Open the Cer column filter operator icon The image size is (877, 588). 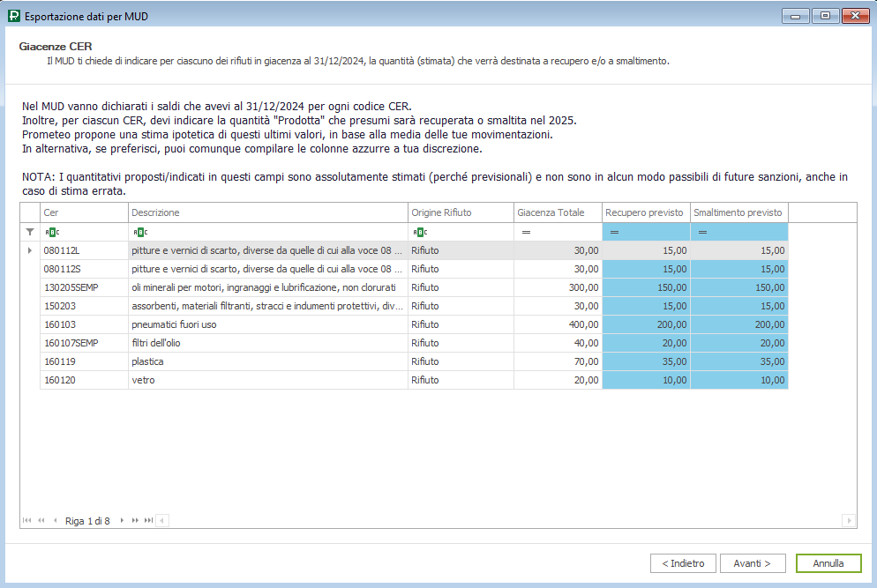tap(51, 232)
